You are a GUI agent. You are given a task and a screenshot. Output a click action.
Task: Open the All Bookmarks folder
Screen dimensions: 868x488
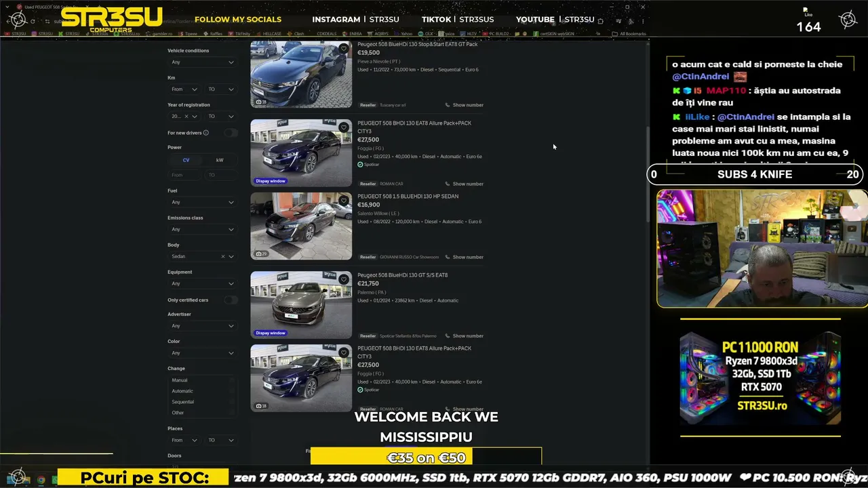point(629,34)
